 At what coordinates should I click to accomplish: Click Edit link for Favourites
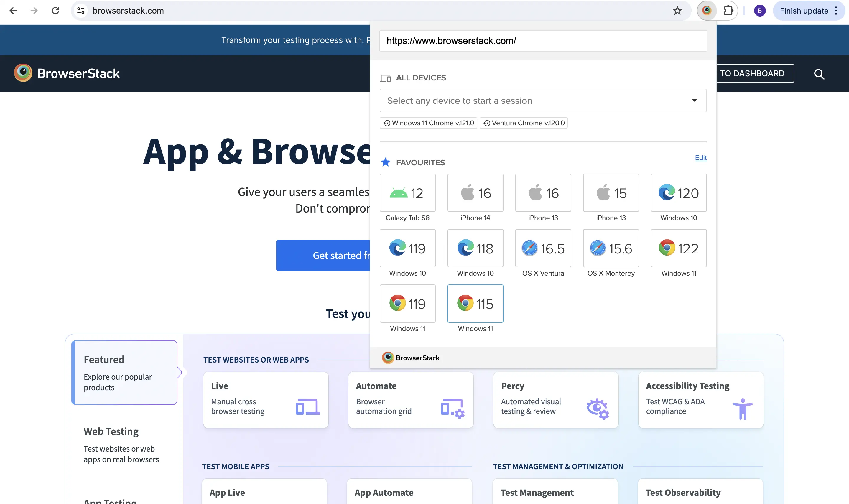pos(701,158)
